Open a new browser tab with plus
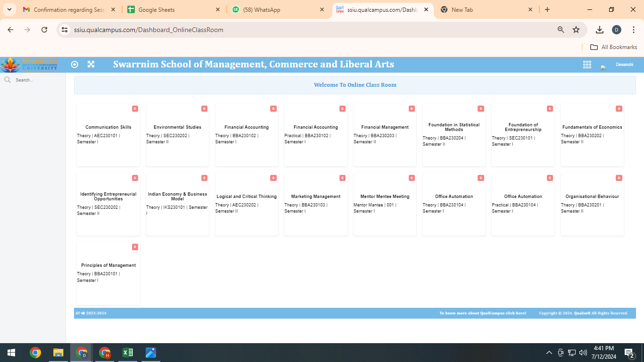 (x=547, y=9)
